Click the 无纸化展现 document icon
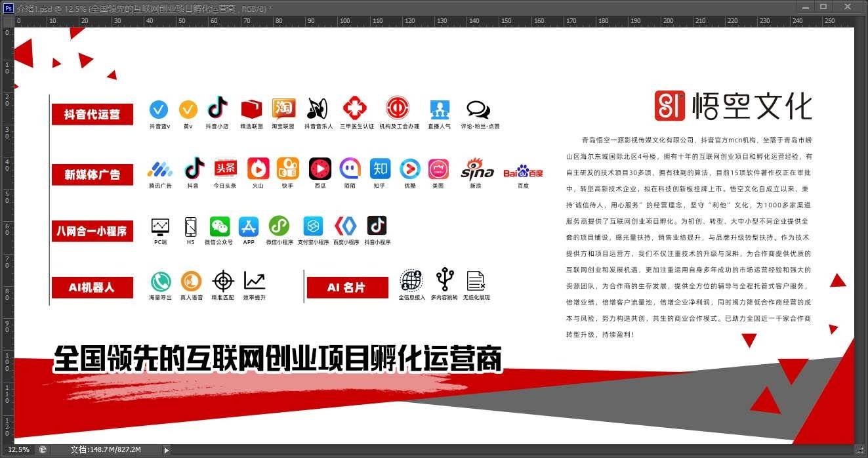868x458 pixels. (x=476, y=281)
